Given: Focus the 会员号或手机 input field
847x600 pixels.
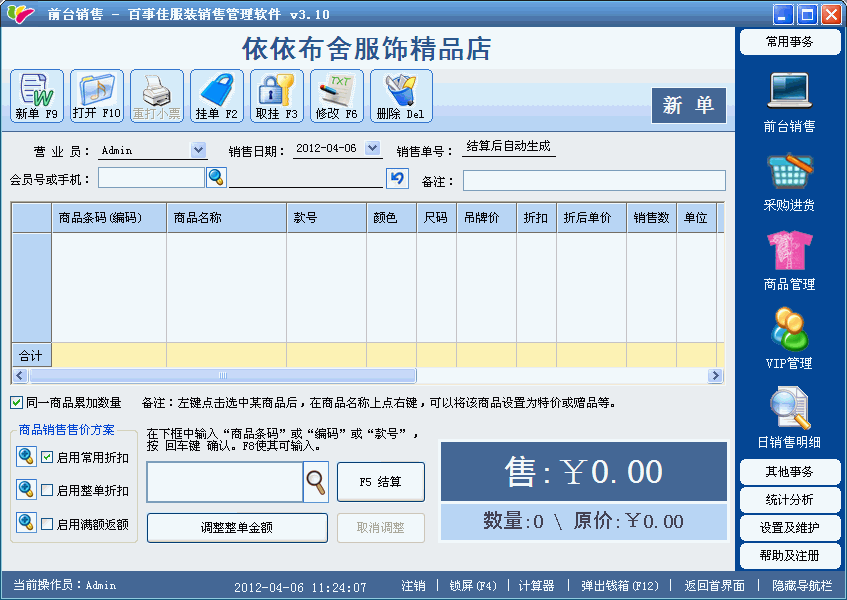Looking at the screenshot, I should tap(151, 178).
